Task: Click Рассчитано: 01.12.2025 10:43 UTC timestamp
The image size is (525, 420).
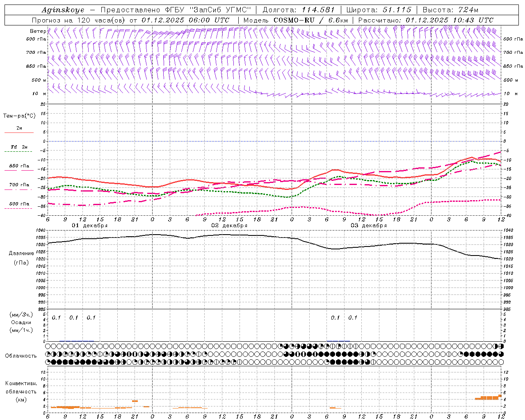Action: pos(426,20)
